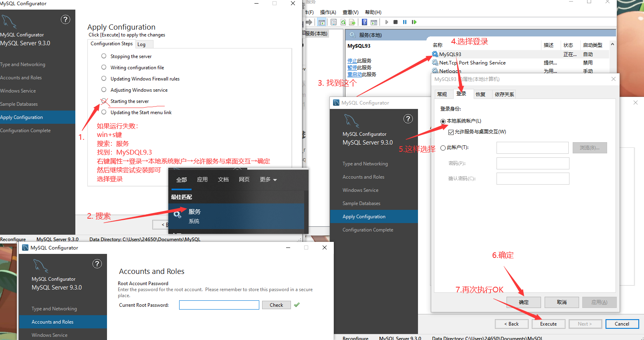Click the forward arrow in Services toolbar
This screenshot has width=644, height=340.
309,22
